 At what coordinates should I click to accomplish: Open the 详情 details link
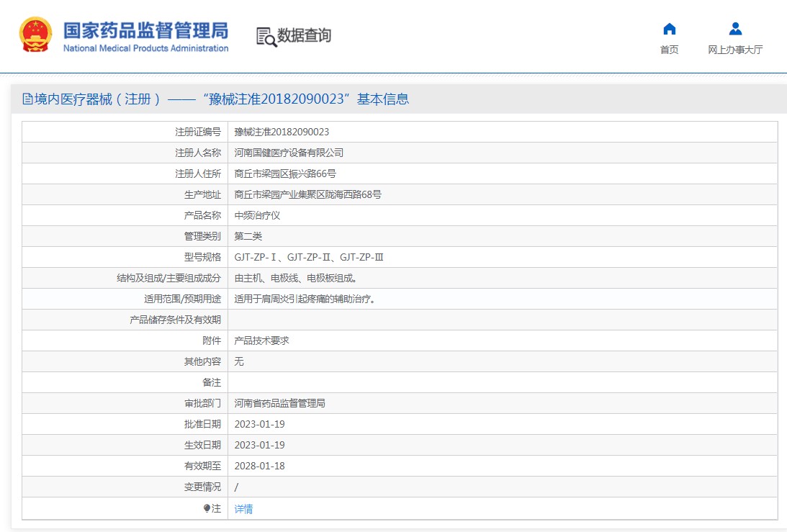tap(243, 509)
